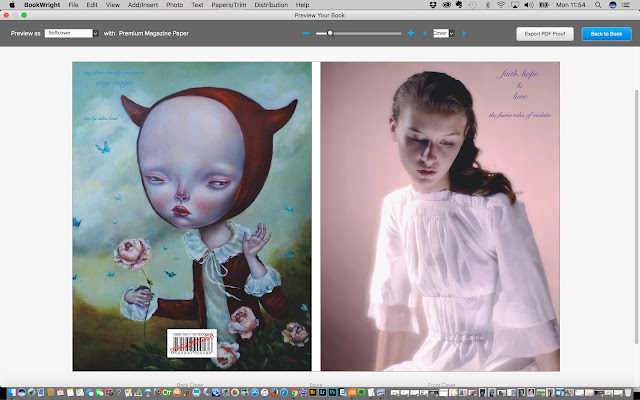The width and height of the screenshot is (640, 400).
Task: Open iTunes from the Dock
Action: tap(264, 393)
